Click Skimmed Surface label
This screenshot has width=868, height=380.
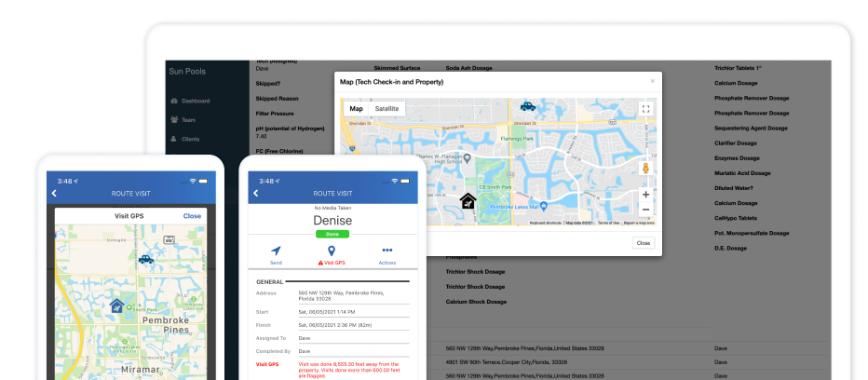[397, 68]
